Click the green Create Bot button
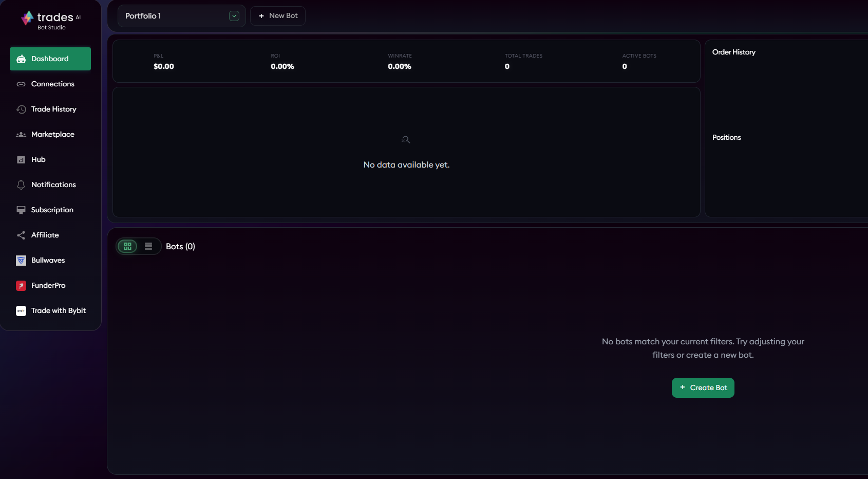Image resolution: width=868 pixels, height=479 pixels. click(703, 388)
